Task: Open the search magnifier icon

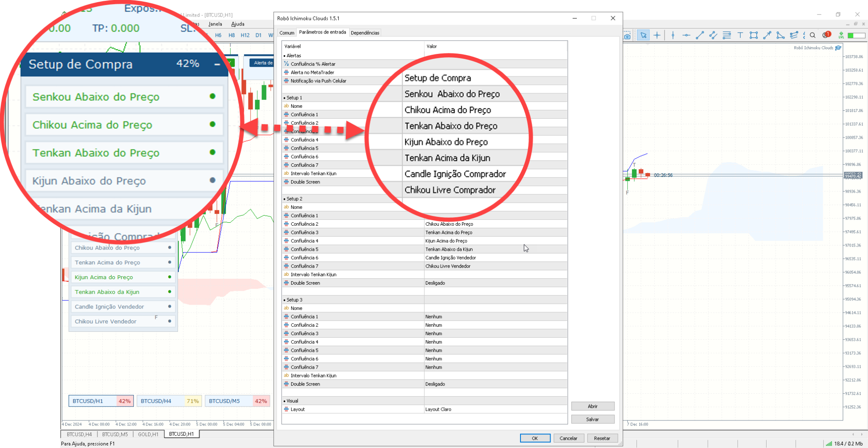Action: (x=812, y=36)
